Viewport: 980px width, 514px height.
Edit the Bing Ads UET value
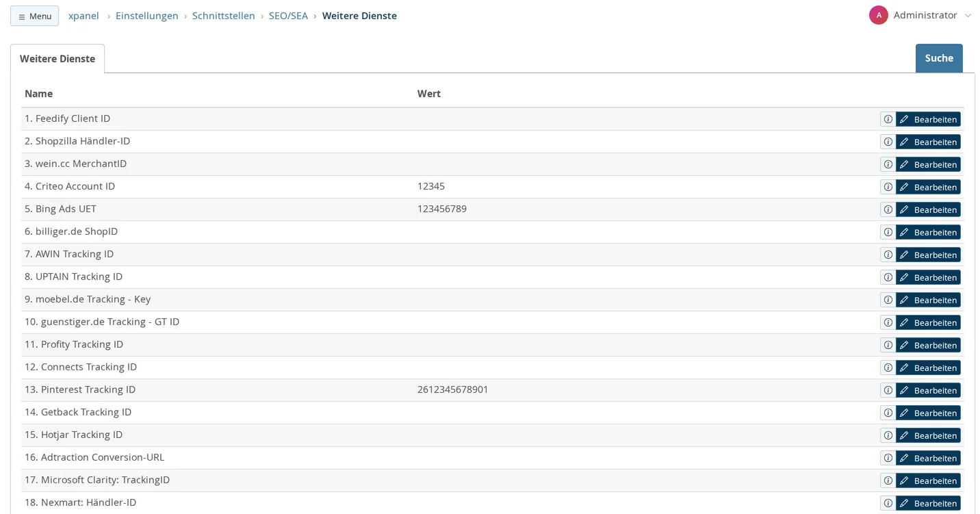[928, 209]
